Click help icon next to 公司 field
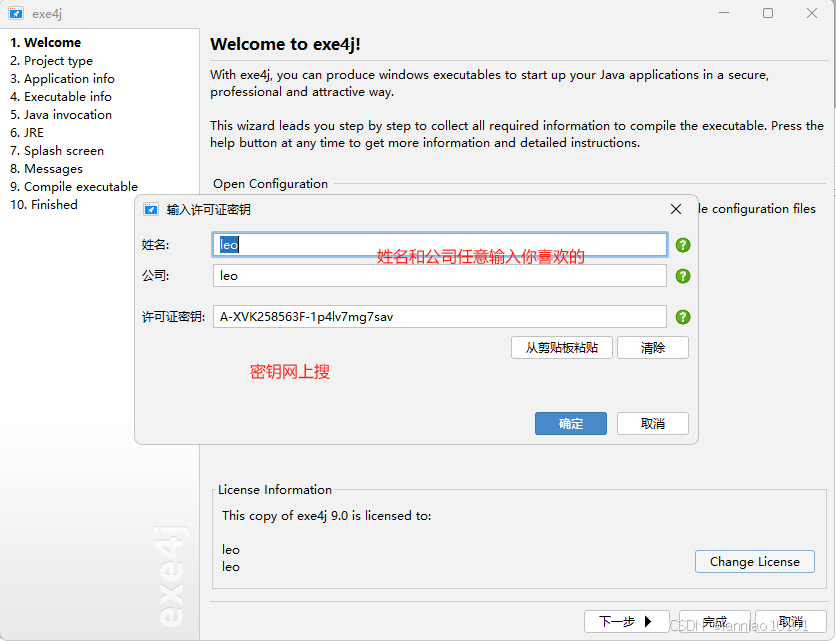 (682, 276)
